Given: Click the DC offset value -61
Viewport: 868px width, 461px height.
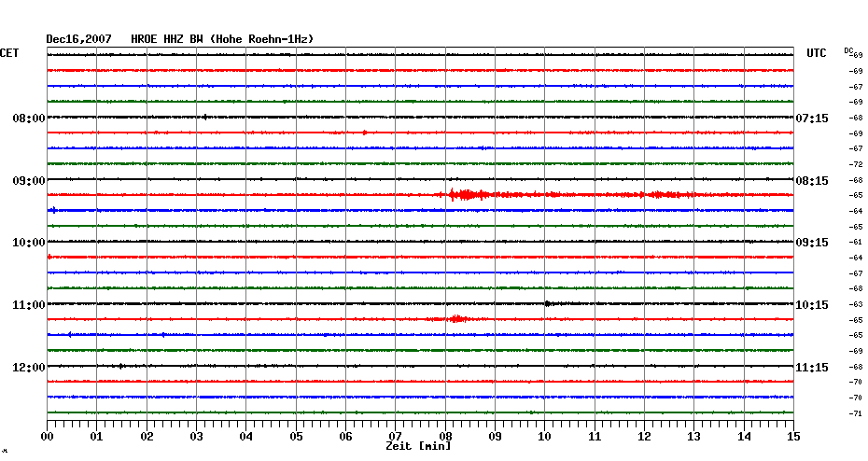Looking at the screenshot, I should [x=856, y=243].
